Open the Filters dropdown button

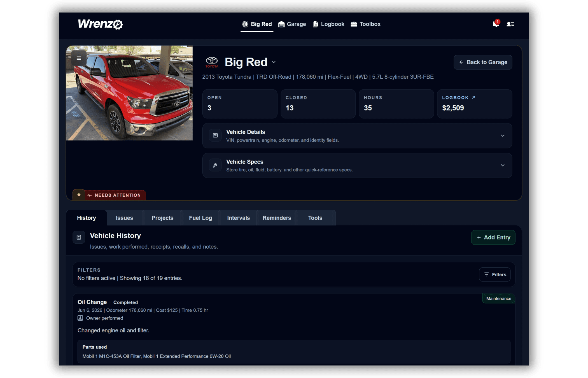495,274
